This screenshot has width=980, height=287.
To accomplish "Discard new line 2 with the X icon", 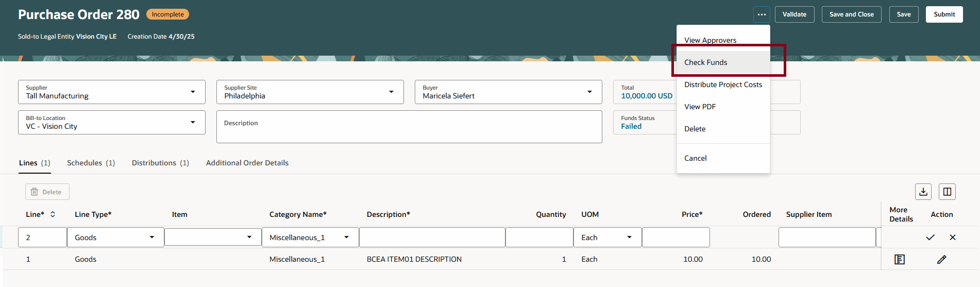I will (x=953, y=238).
